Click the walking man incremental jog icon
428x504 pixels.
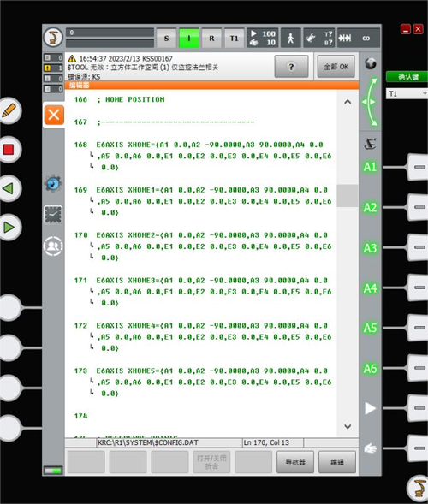pyautogui.click(x=291, y=38)
